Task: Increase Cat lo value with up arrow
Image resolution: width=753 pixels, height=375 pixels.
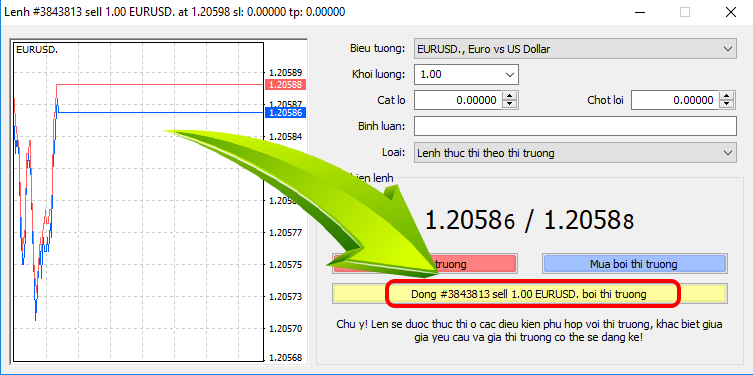Action: [x=510, y=96]
